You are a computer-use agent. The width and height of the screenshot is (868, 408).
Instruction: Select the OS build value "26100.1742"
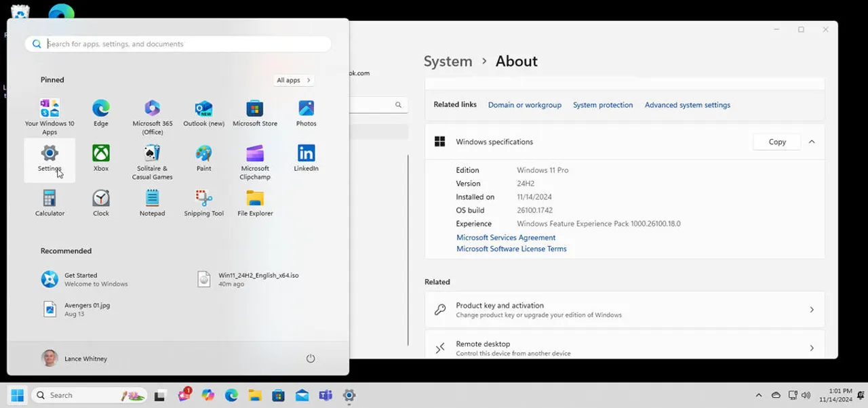(535, 210)
